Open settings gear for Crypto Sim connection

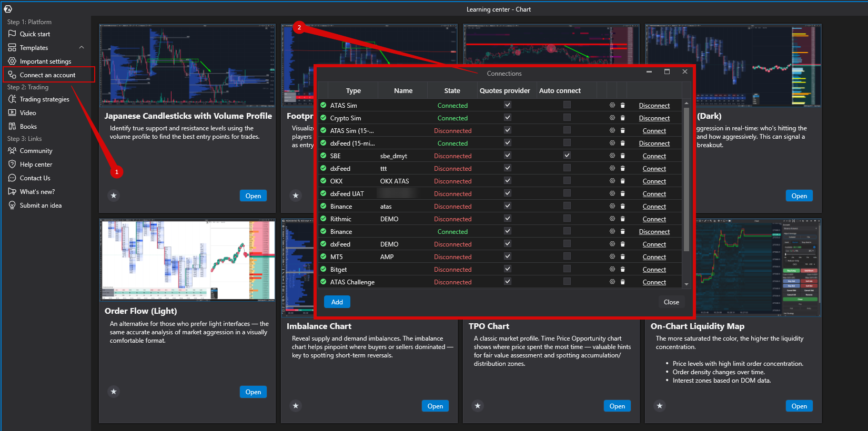pyautogui.click(x=612, y=118)
